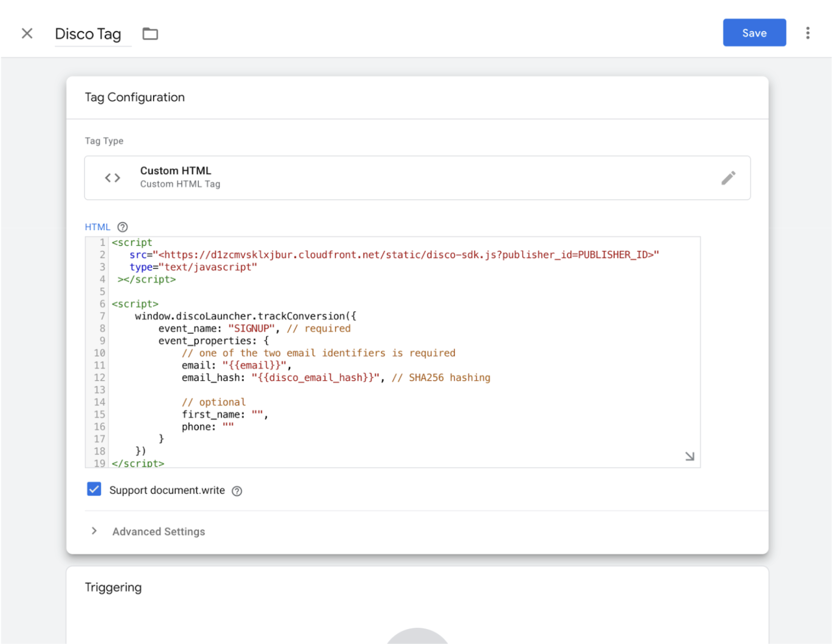The image size is (834, 644).
Task: Click the pencil edit icon for tag type
Action: pos(728,178)
